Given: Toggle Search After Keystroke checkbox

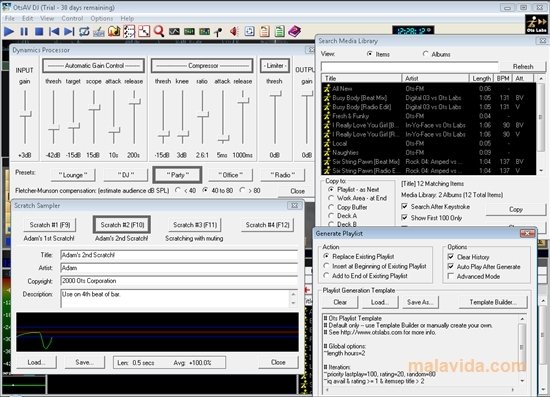Looking at the screenshot, I should coord(404,207).
